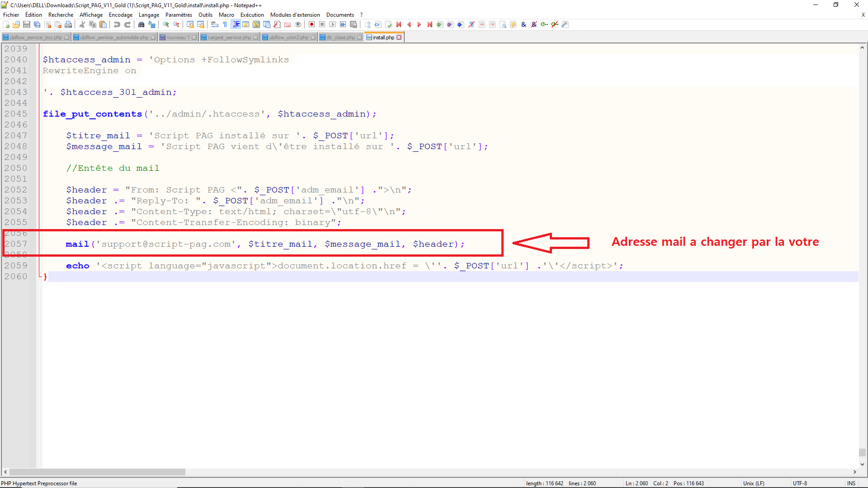868x488 pixels.
Task: Click the Stop Recording macro icon
Action: click(x=322, y=24)
